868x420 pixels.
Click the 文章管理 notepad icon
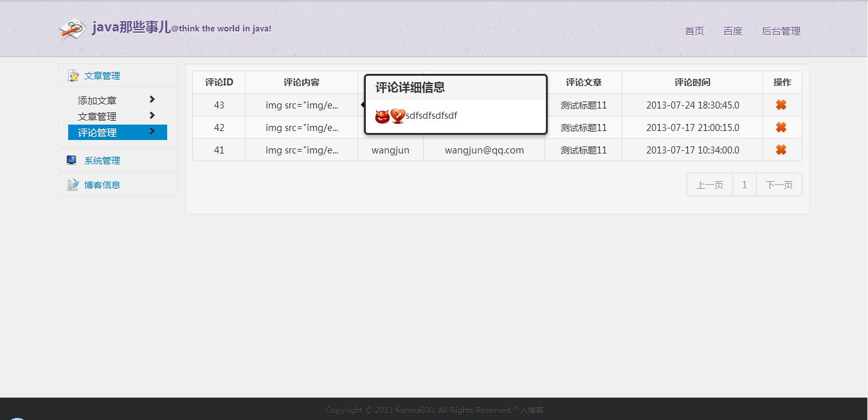[x=73, y=76]
